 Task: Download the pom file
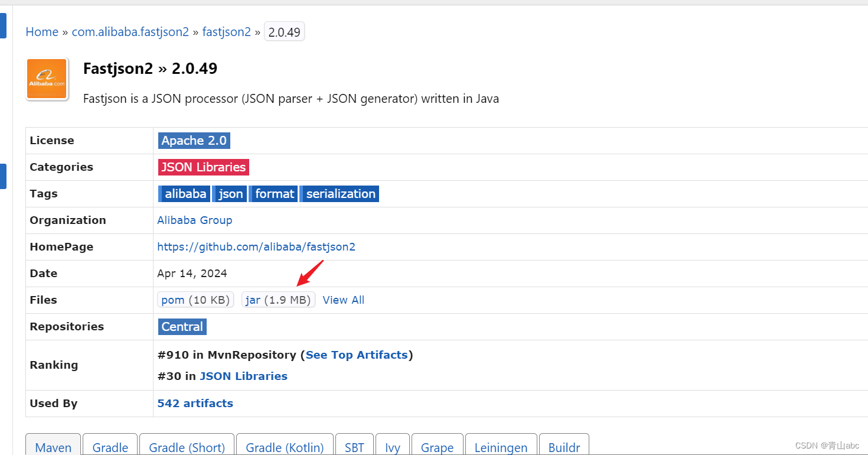[x=195, y=300]
